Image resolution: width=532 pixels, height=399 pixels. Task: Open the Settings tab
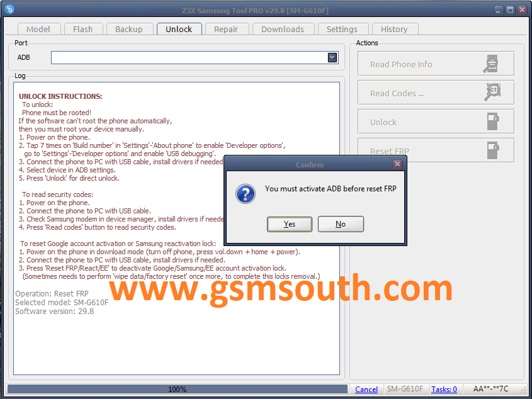(342, 29)
